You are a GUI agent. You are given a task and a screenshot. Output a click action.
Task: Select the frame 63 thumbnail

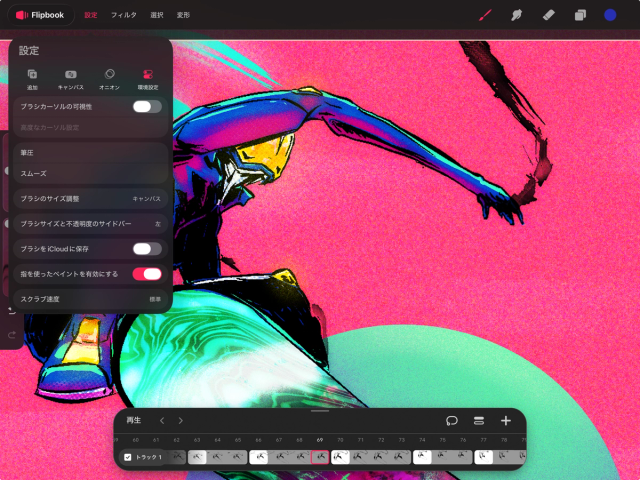(197, 457)
